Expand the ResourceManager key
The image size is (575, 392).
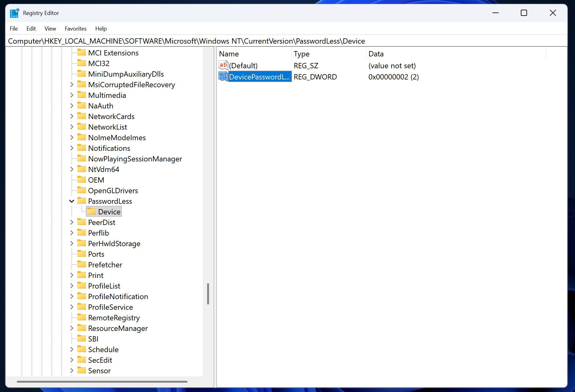click(x=72, y=328)
